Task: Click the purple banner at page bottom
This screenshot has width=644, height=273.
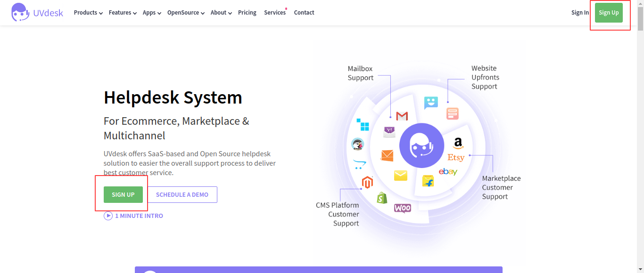Action: [319, 270]
